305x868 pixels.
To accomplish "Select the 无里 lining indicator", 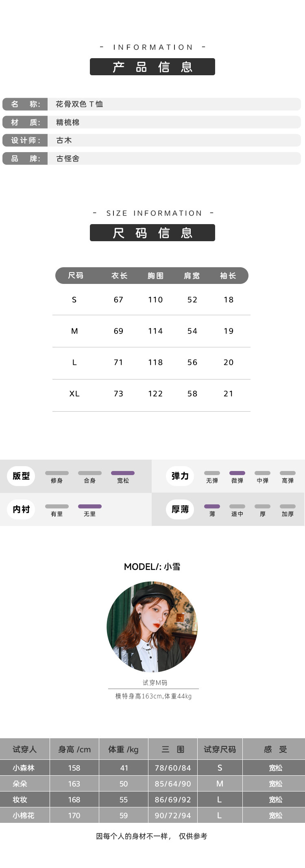I will pyautogui.click(x=90, y=510).
